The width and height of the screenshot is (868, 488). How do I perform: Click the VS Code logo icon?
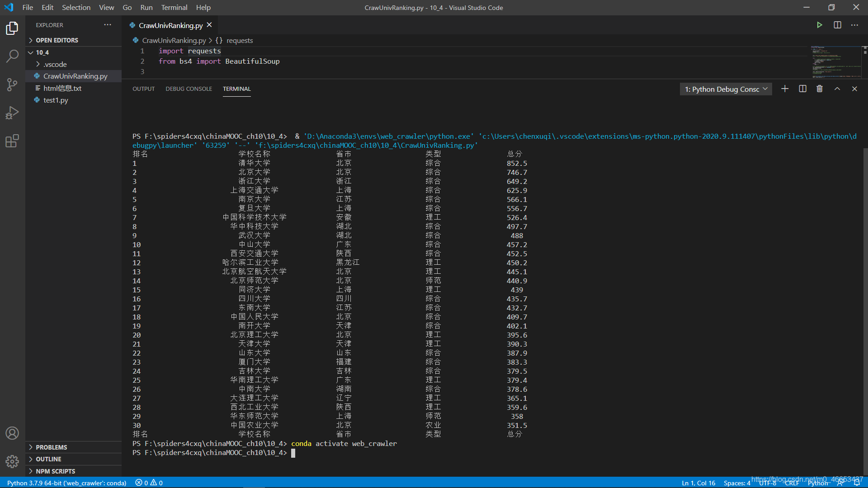[9, 7]
